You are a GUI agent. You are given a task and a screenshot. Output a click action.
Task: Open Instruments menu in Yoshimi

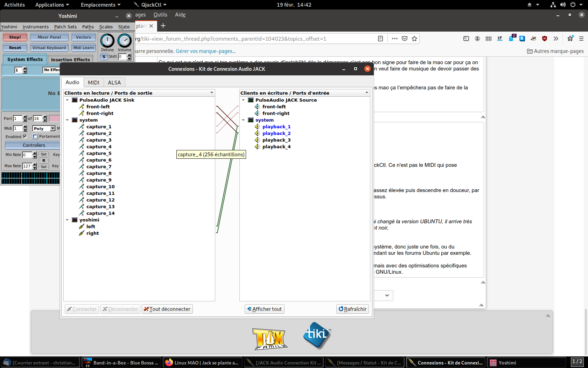coord(36,27)
